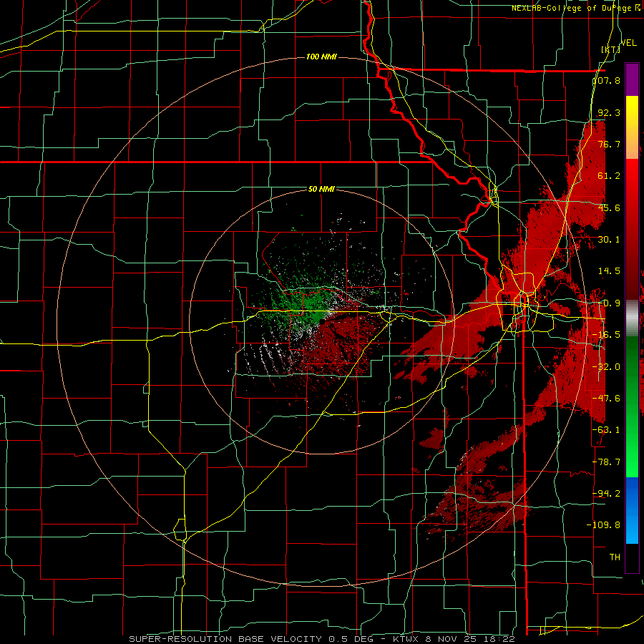The image size is (644, 644).
Task: Click the 100 NMI range ring label
Action: pyautogui.click(x=321, y=57)
